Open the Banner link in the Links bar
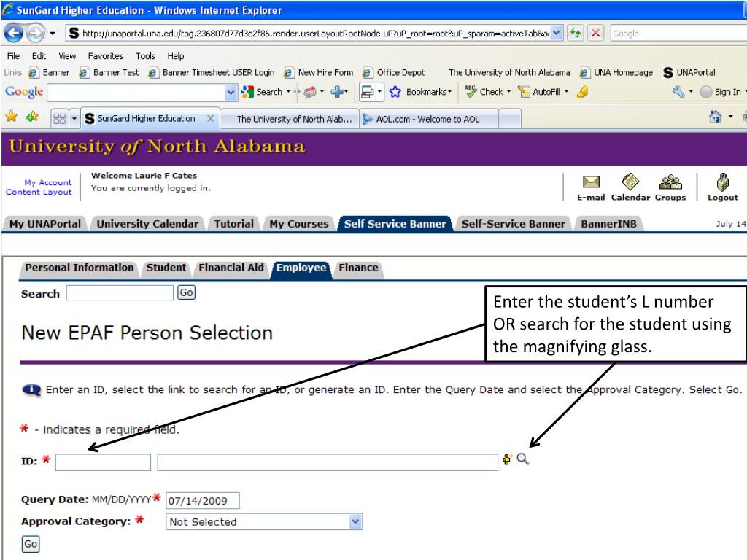The height and width of the screenshot is (560, 747). [50, 72]
